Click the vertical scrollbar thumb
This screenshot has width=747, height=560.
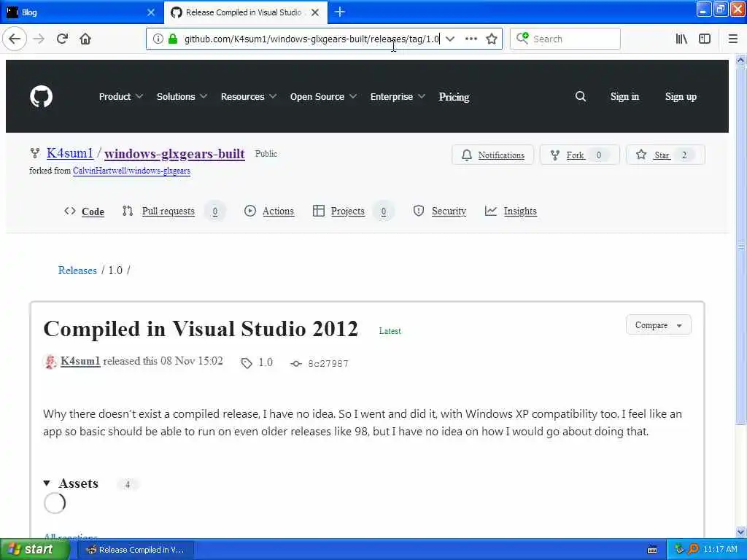(x=740, y=245)
